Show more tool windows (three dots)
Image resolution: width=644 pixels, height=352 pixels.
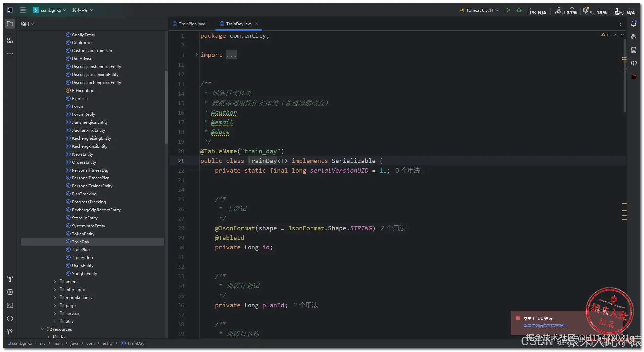10,54
